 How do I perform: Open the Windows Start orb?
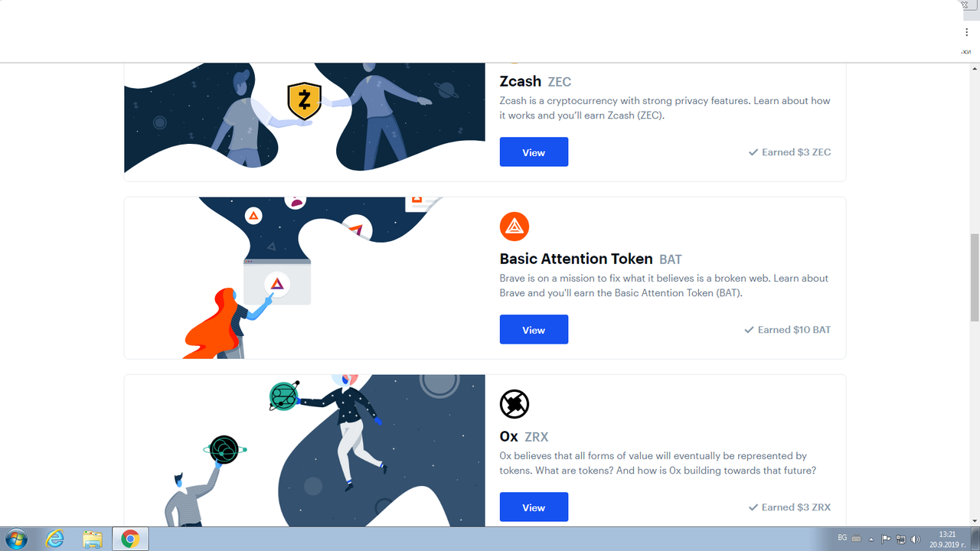(x=15, y=539)
